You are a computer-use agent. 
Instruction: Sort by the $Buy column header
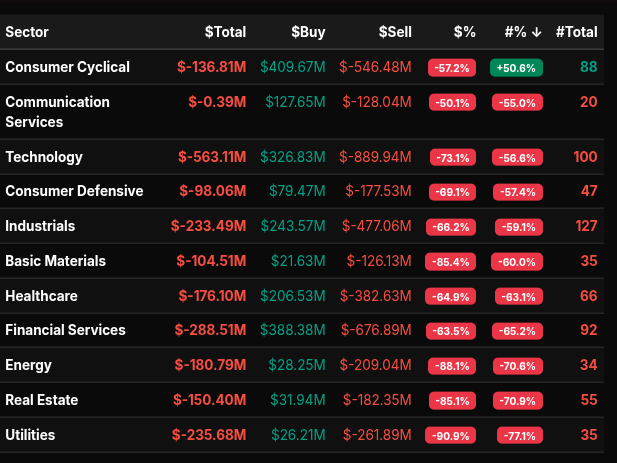(308, 32)
